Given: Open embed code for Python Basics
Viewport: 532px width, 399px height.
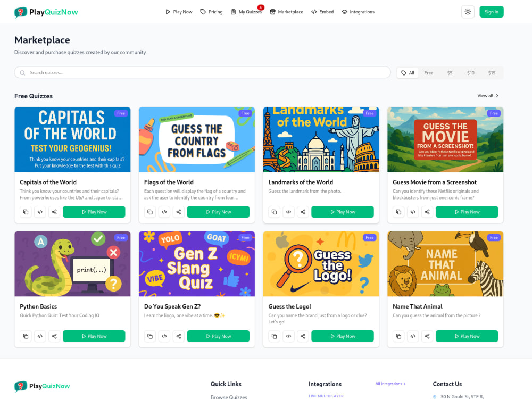Looking at the screenshot, I should [40, 336].
